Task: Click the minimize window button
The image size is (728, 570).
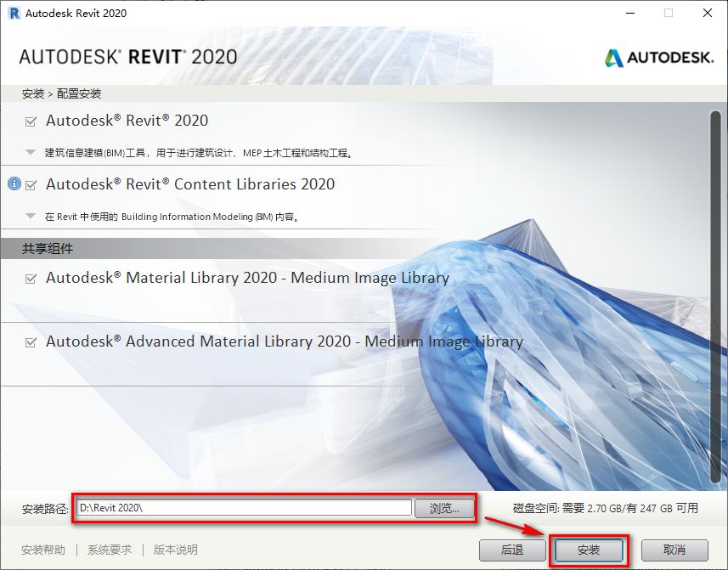Action: click(x=629, y=13)
